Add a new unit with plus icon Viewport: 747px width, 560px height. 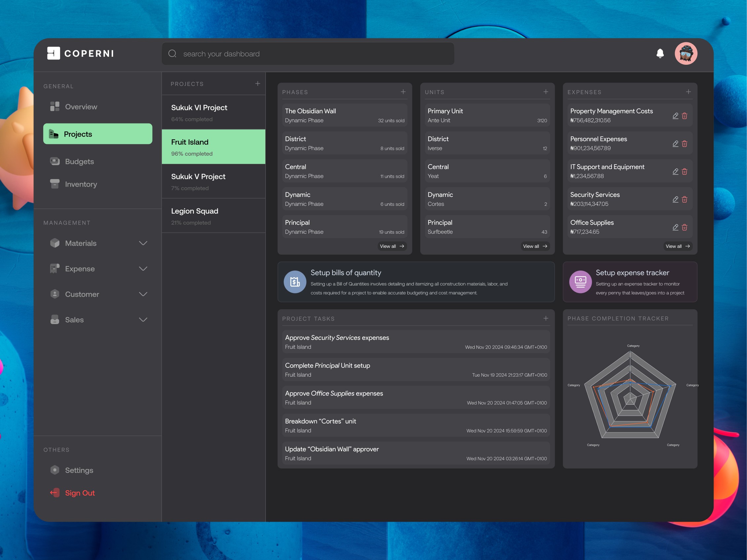click(545, 92)
